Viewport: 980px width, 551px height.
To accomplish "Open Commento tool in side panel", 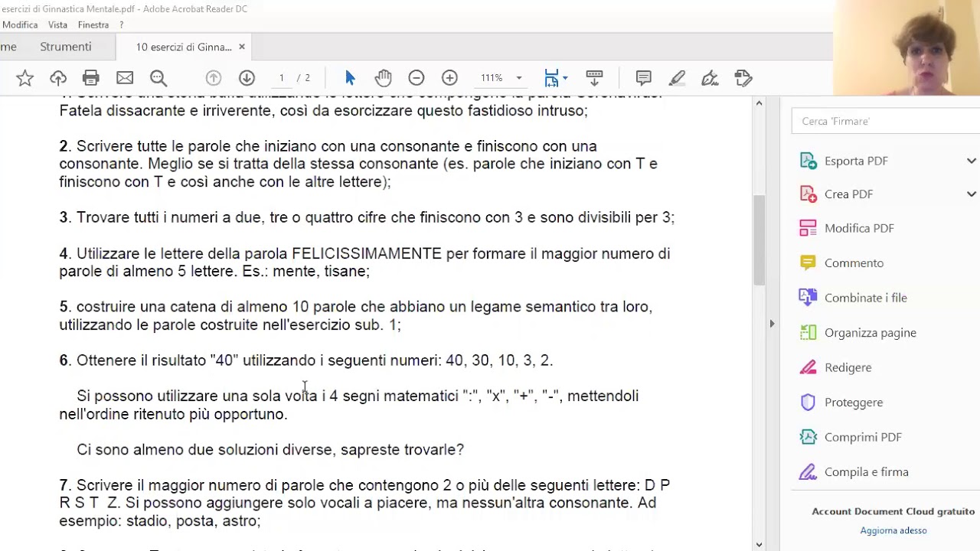I will 854,262.
